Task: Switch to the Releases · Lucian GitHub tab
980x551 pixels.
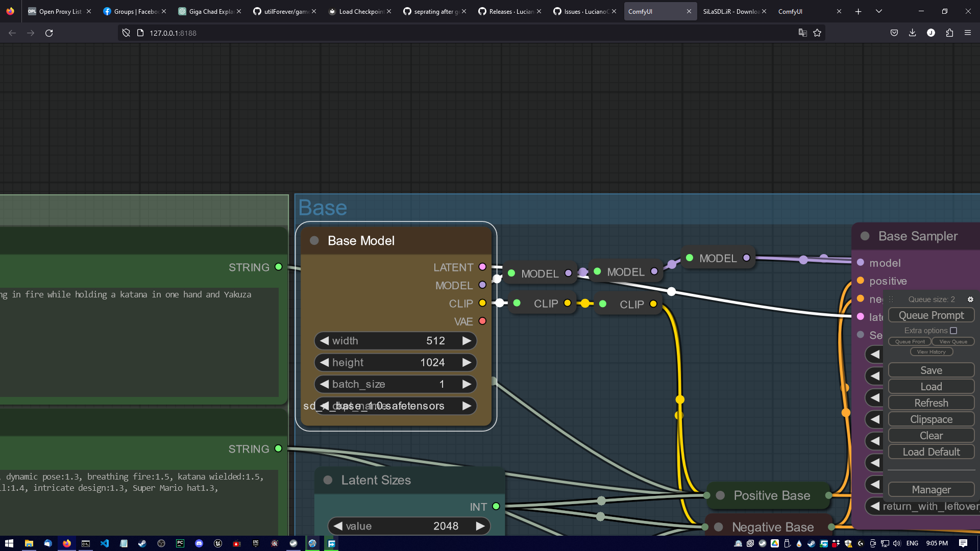Action: coord(508,11)
